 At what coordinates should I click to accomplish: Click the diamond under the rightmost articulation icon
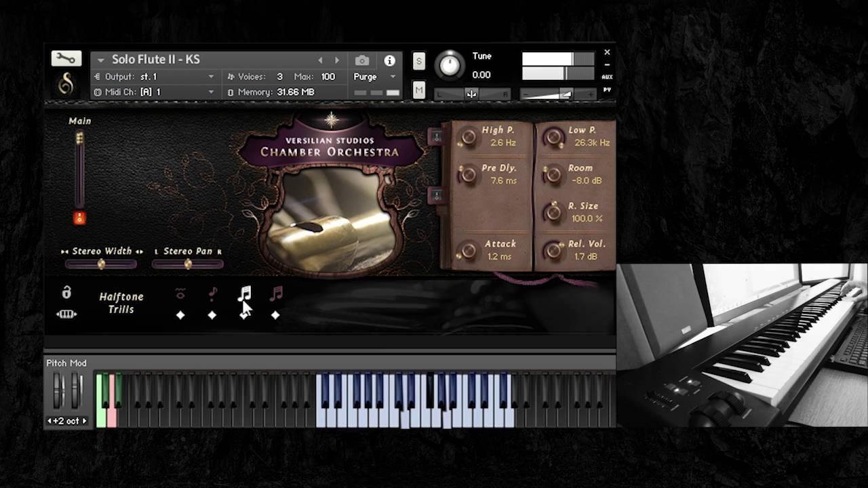click(x=275, y=315)
